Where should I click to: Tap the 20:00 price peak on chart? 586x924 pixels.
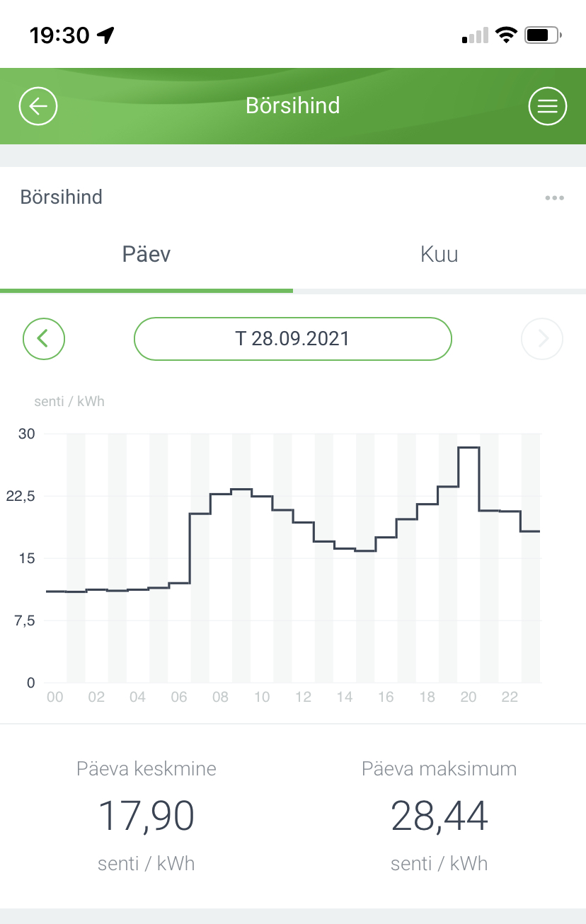point(469,448)
